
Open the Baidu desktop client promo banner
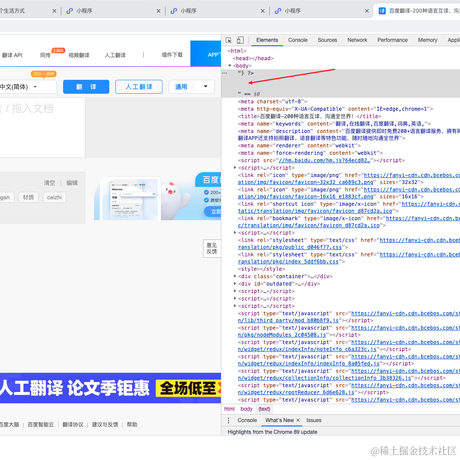click(157, 196)
